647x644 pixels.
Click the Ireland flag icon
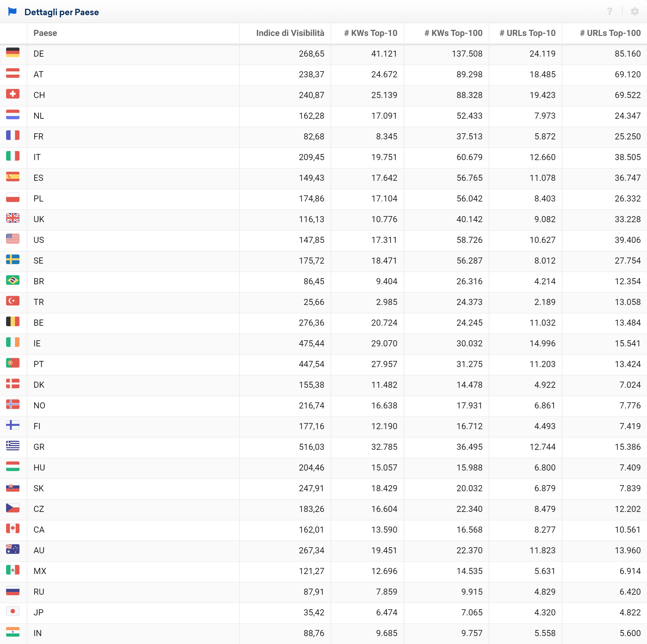[13, 343]
